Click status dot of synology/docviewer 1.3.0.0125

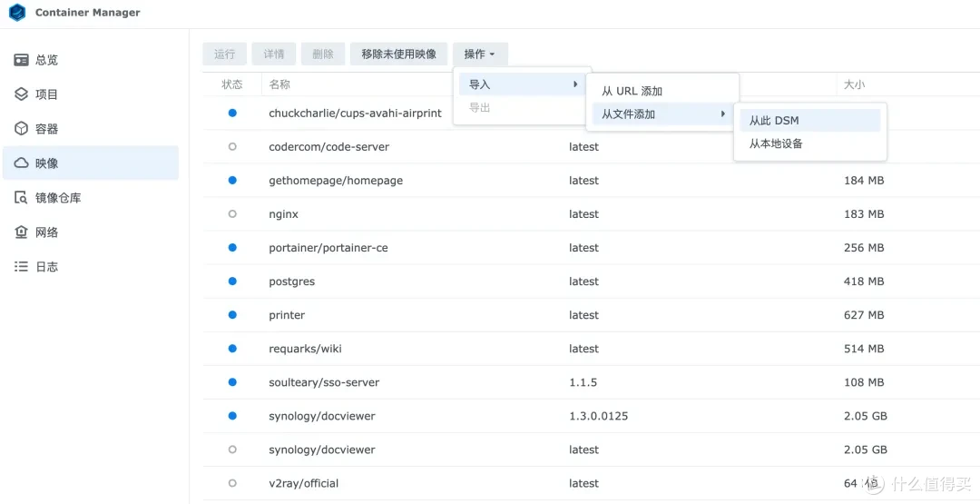(232, 416)
